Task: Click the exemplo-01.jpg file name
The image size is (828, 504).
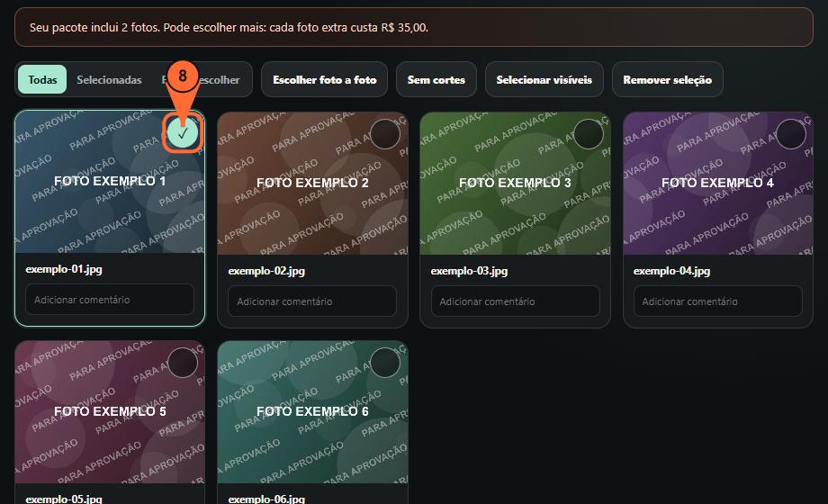Action: point(64,269)
